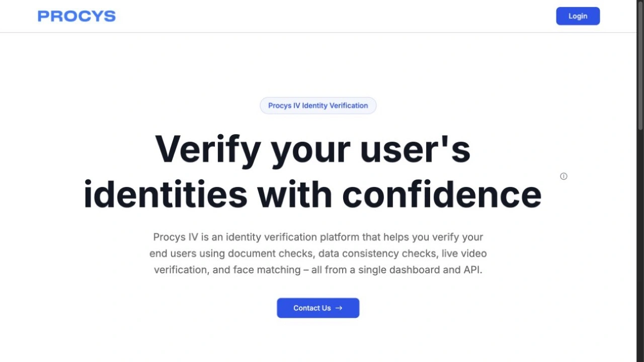Image resolution: width=644 pixels, height=362 pixels.
Task: Click the arrow icon inside Contact Us
Action: (x=339, y=308)
